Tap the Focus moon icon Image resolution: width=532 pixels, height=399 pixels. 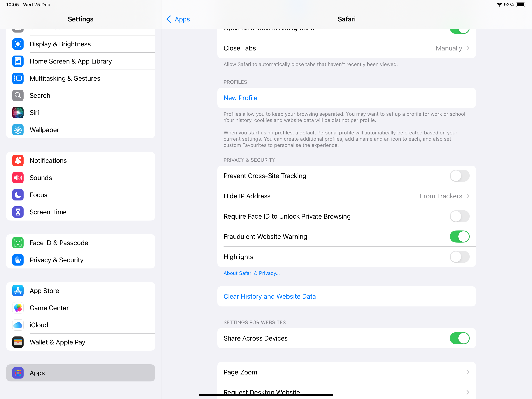click(18, 195)
